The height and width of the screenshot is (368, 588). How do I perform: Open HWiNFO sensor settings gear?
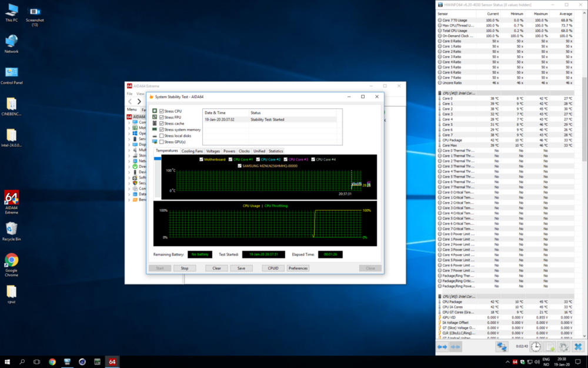click(563, 347)
